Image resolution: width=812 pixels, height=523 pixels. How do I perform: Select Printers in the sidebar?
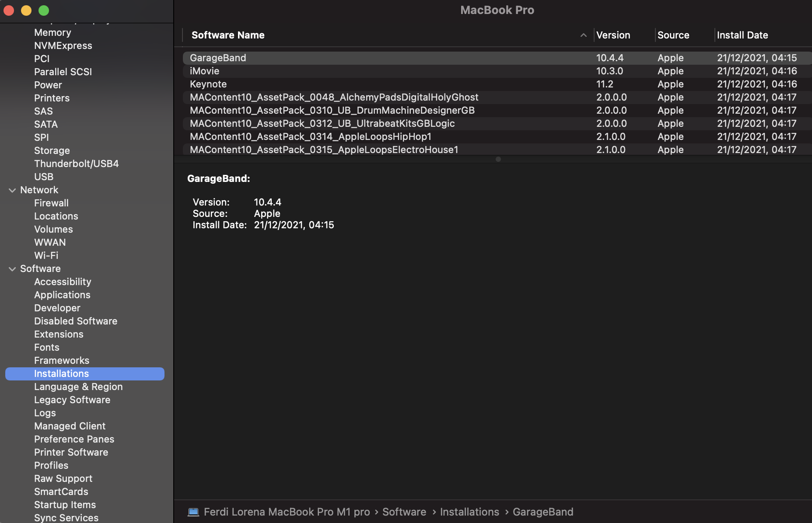[52, 98]
